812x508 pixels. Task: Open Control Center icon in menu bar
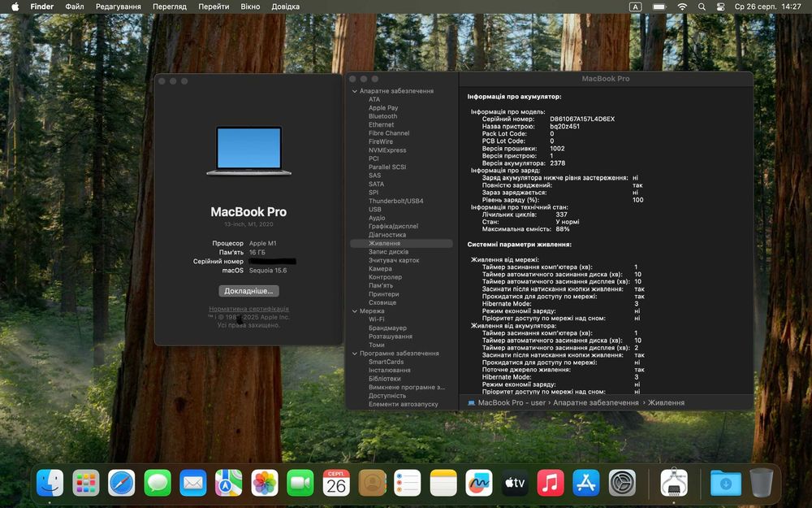point(720,7)
